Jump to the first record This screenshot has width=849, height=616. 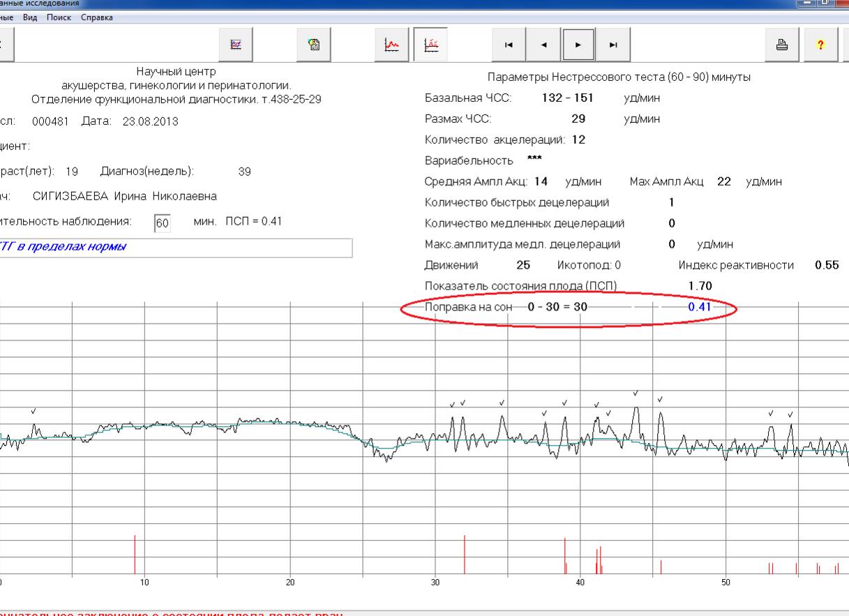[509, 45]
